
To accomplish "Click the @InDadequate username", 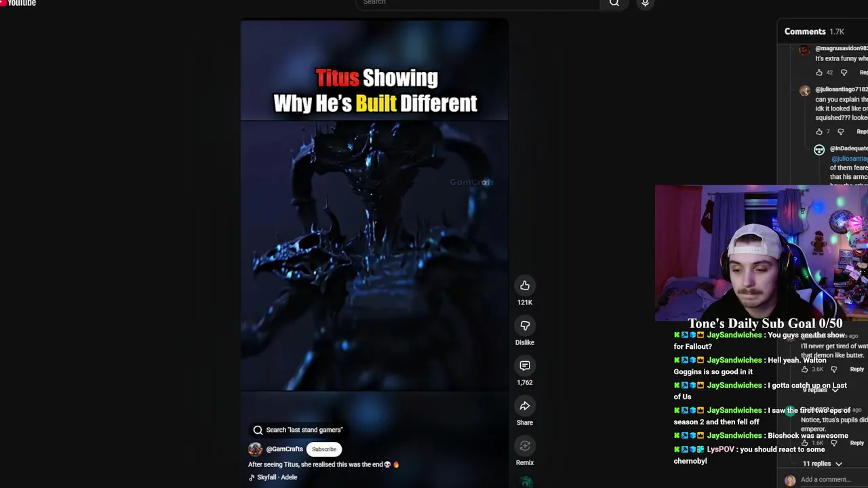I will tap(848, 148).
